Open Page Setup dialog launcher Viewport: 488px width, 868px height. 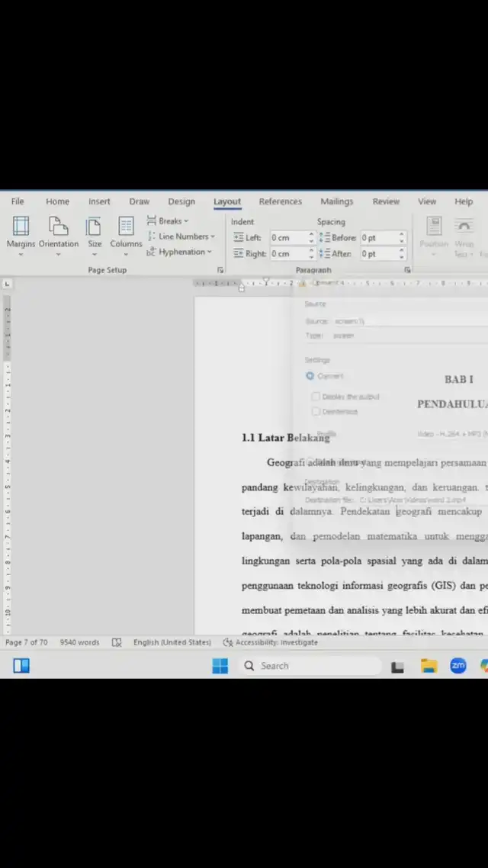click(x=220, y=270)
